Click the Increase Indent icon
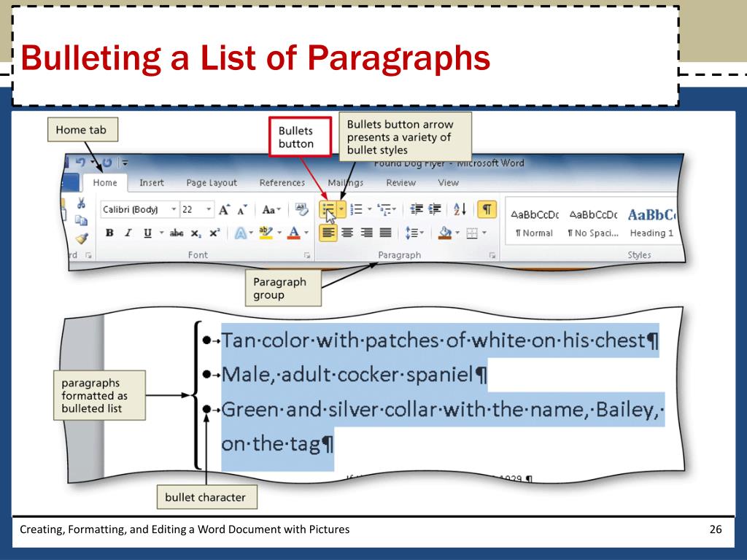This screenshot has height=560, width=747. [435, 209]
